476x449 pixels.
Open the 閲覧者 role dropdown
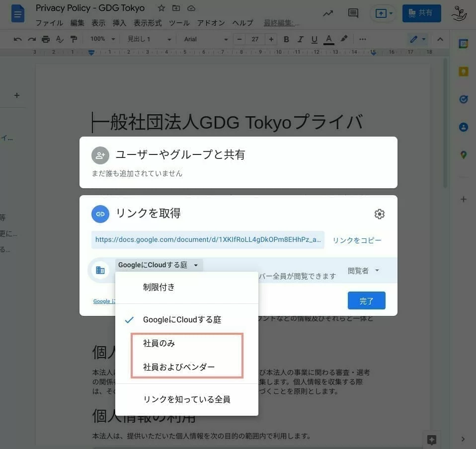pyautogui.click(x=363, y=270)
